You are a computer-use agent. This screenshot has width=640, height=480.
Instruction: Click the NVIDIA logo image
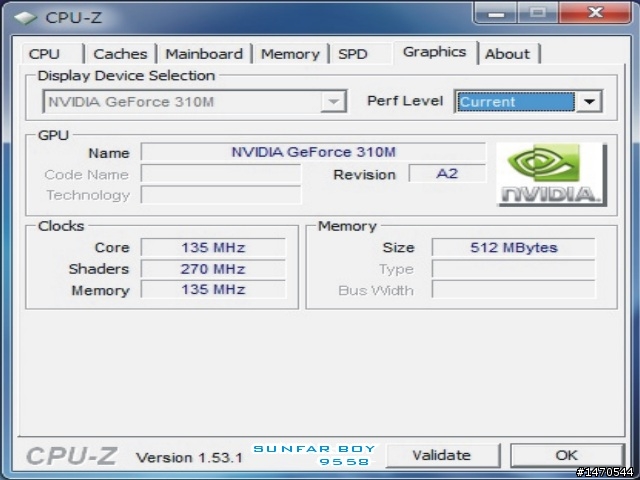tap(551, 174)
